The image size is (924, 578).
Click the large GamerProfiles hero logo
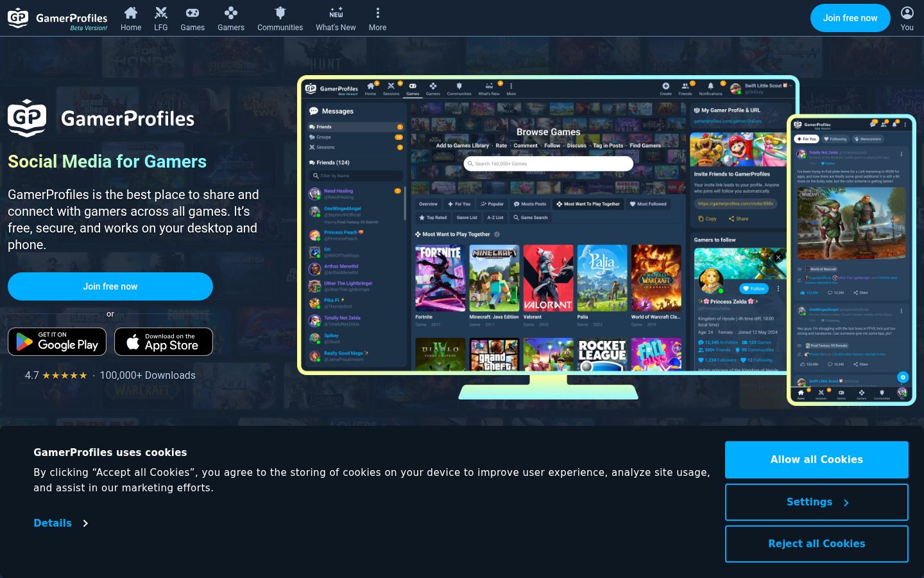tap(101, 118)
